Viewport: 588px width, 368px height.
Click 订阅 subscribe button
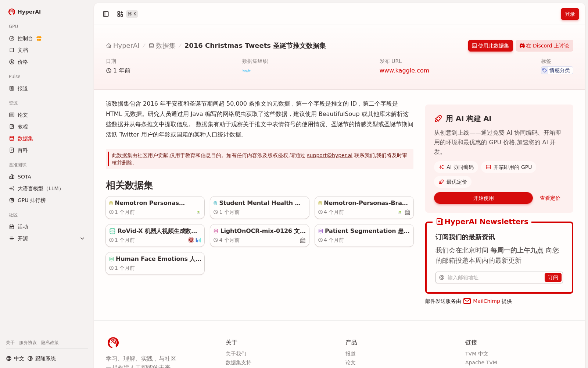tap(553, 277)
